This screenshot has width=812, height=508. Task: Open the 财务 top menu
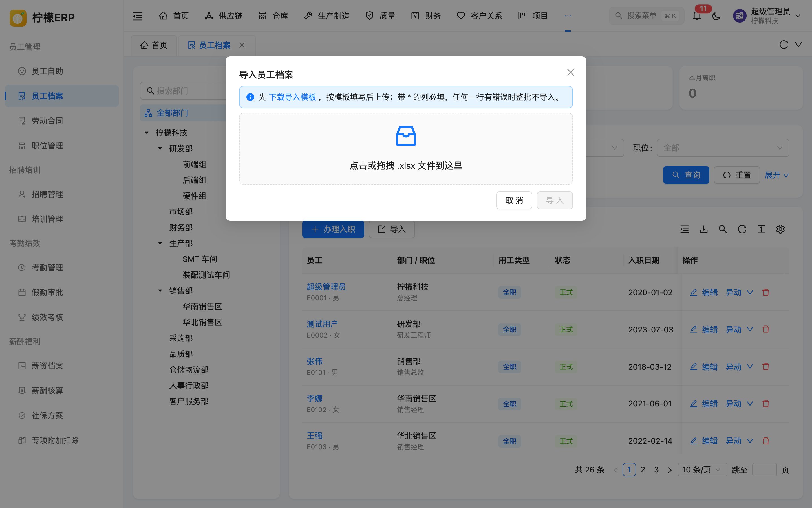(426, 16)
